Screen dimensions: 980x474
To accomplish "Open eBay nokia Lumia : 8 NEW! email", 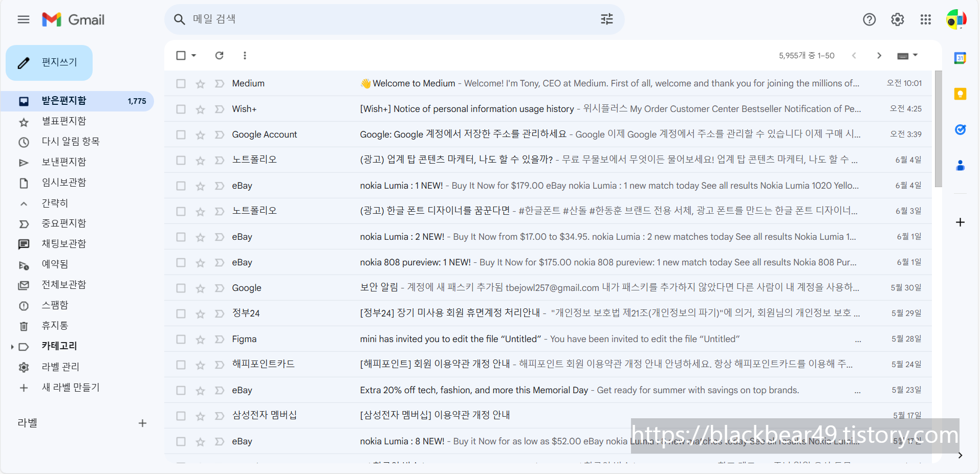I will (x=548, y=441).
